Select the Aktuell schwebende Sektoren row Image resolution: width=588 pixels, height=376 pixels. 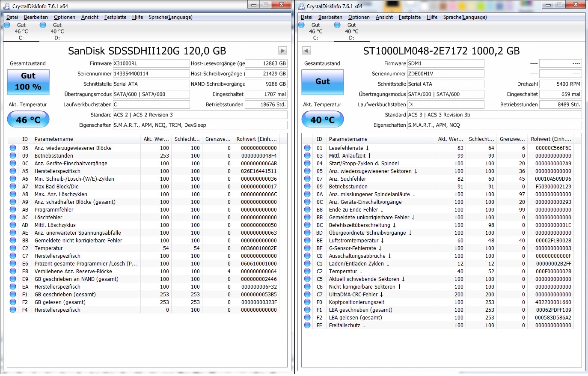438,279
